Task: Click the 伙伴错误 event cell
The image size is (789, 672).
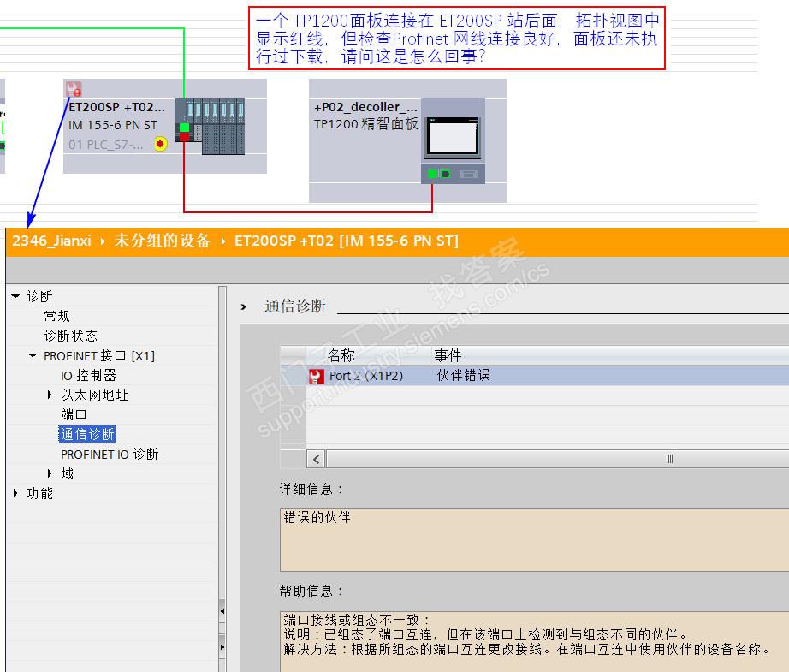Action: point(463,376)
